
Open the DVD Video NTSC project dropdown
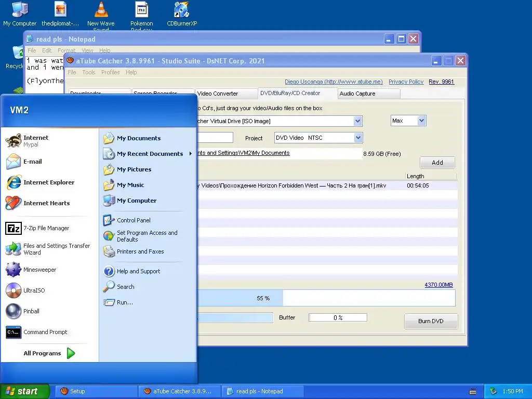(x=358, y=138)
